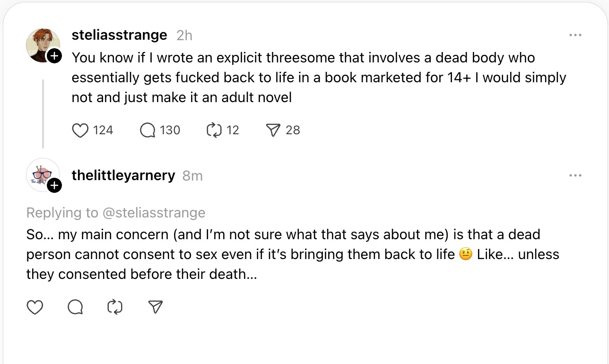This screenshot has width=609, height=364.
Task: Click the @steliasstrange mention in reply
Action: pyautogui.click(x=154, y=213)
